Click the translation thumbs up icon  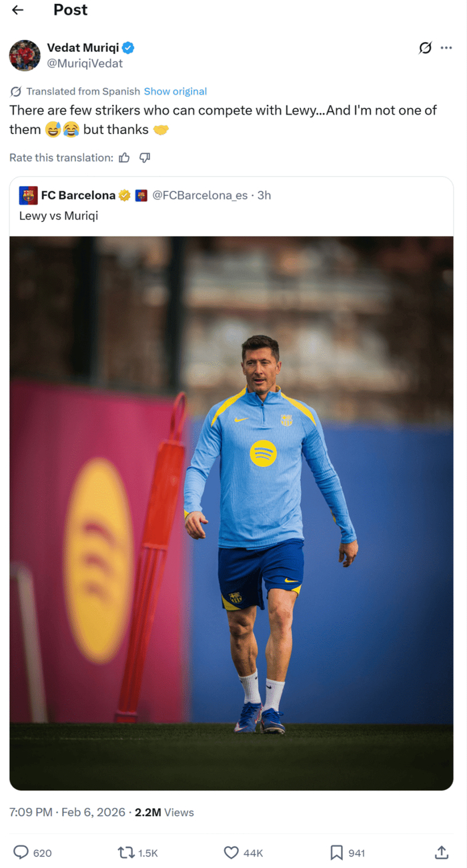pyautogui.click(x=124, y=157)
